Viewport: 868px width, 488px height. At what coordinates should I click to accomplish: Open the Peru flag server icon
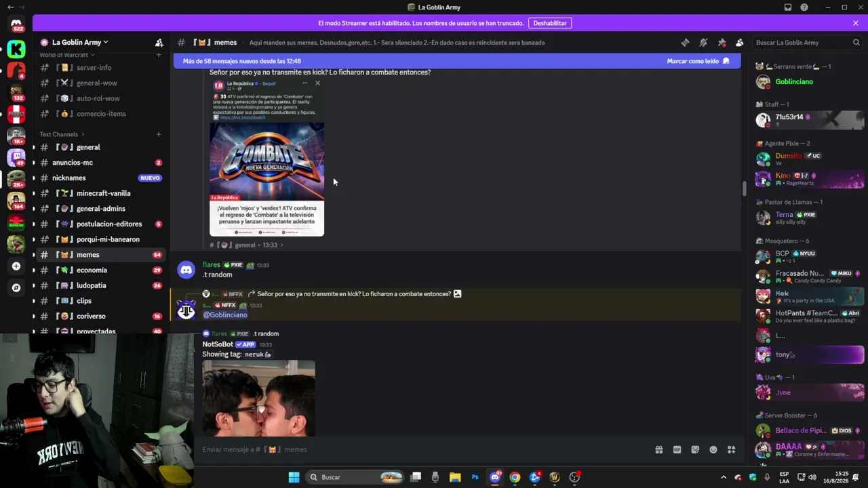click(17, 114)
